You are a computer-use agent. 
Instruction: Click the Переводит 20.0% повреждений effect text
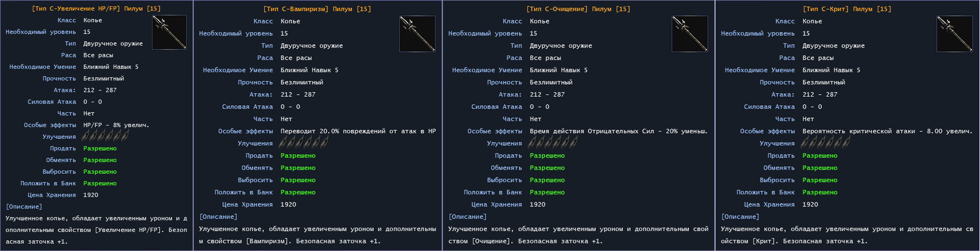click(358, 131)
